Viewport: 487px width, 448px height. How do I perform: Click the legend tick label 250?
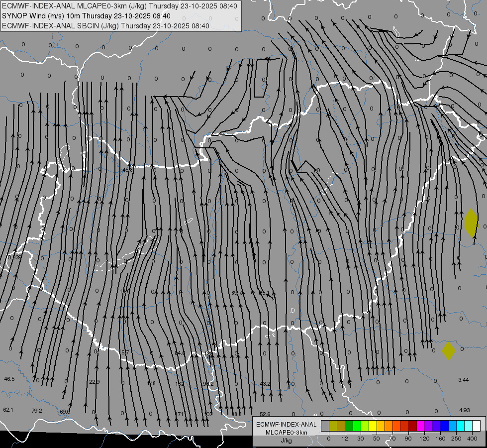click(x=456, y=439)
